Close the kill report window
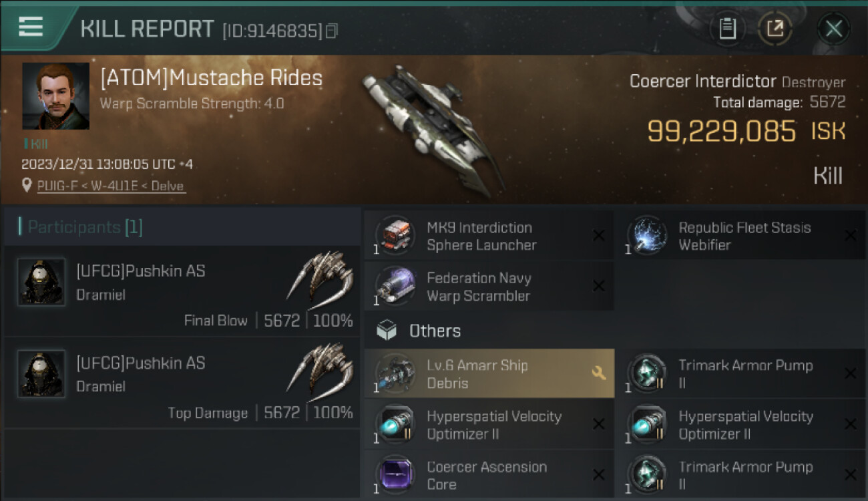Viewport: 868px width, 501px height. click(x=833, y=29)
